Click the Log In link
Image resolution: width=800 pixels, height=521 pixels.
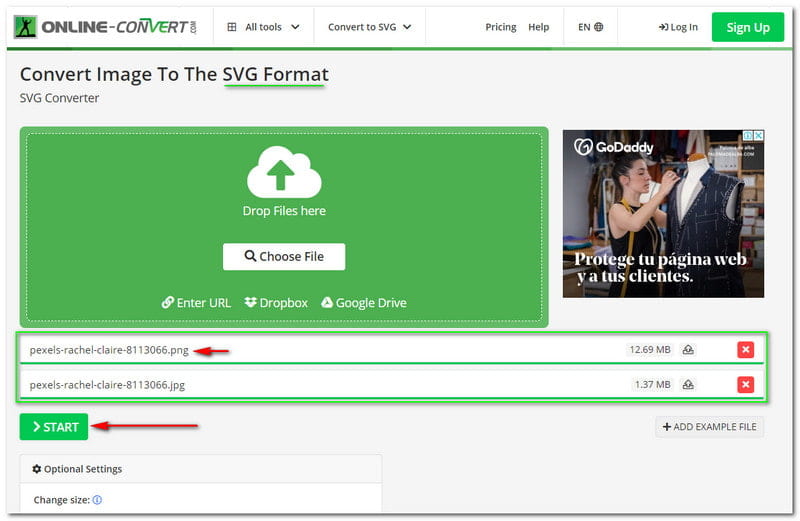(678, 27)
